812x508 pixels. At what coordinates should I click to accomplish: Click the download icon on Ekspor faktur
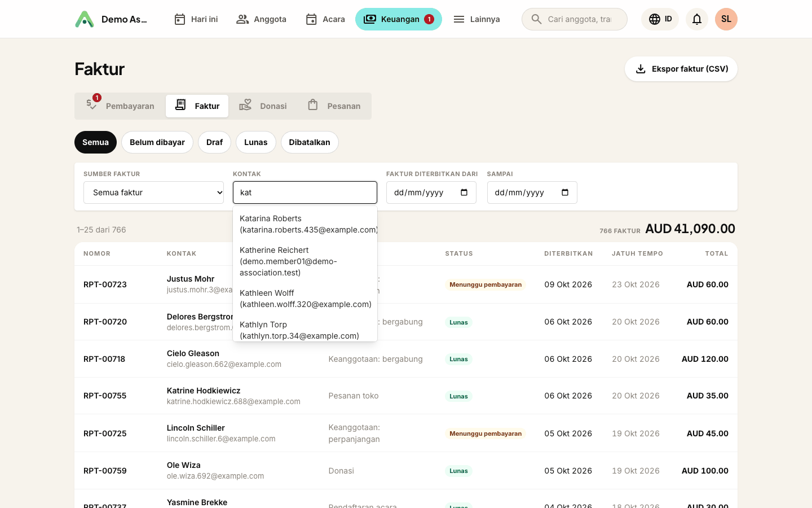[x=641, y=69]
